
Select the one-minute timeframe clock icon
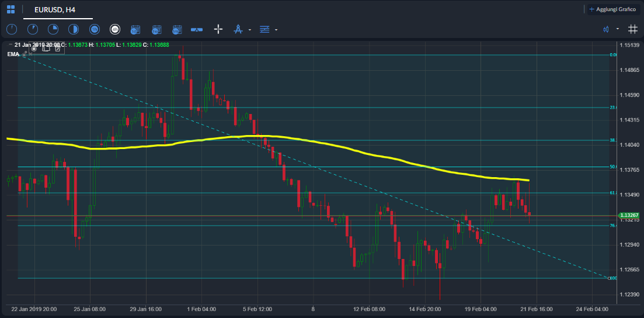tap(12, 29)
